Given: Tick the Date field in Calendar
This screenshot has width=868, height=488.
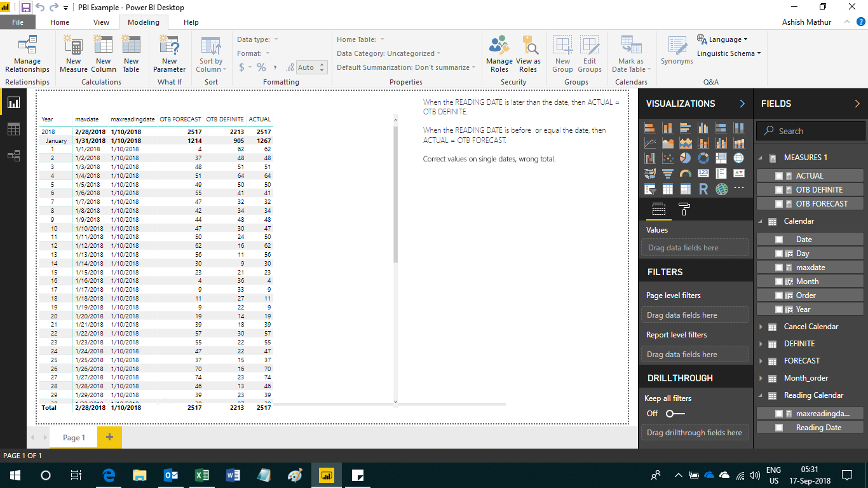Looking at the screenshot, I should click(x=779, y=240).
